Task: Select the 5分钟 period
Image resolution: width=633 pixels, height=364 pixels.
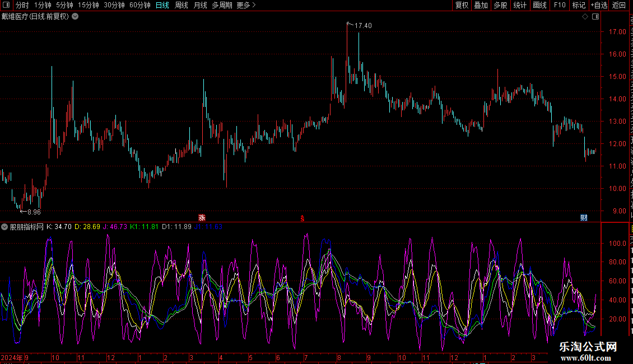Action: click(64, 5)
